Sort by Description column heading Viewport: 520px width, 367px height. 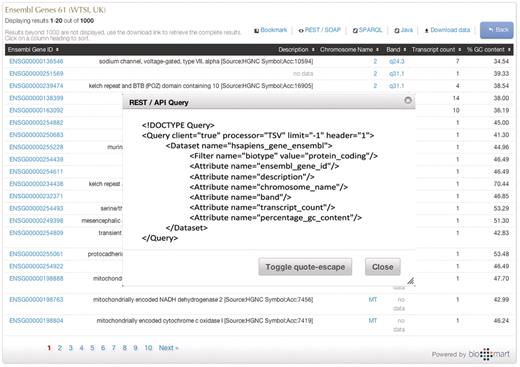pos(296,50)
